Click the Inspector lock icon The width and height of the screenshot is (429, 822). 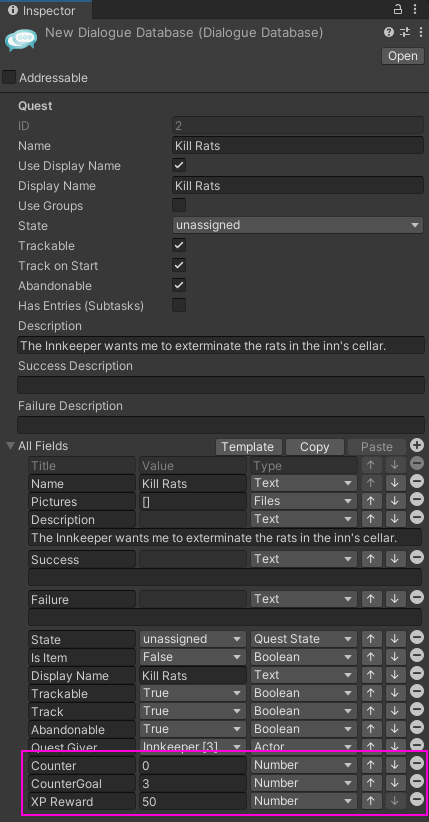[x=398, y=9]
